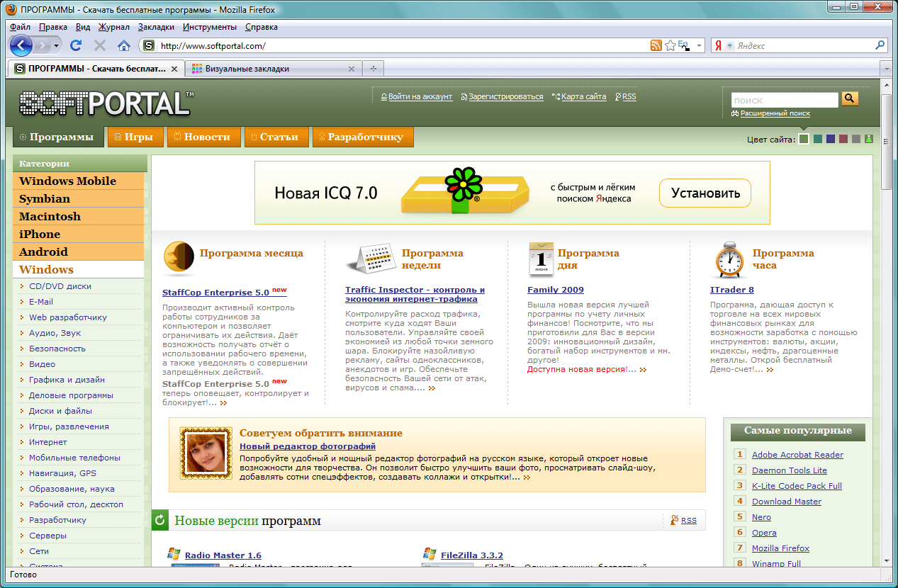Image resolution: width=898 pixels, height=588 pixels.
Task: Open the Журнал menu
Action: tap(114, 27)
